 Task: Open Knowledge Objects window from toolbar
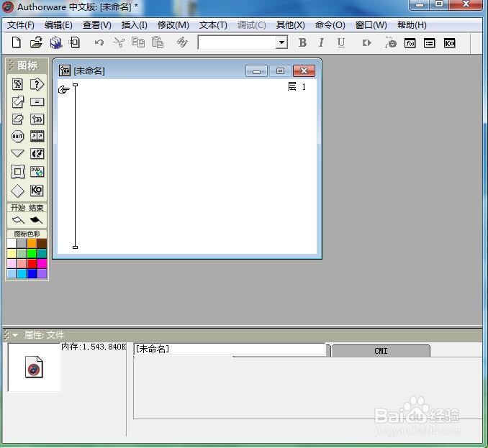[x=449, y=43]
